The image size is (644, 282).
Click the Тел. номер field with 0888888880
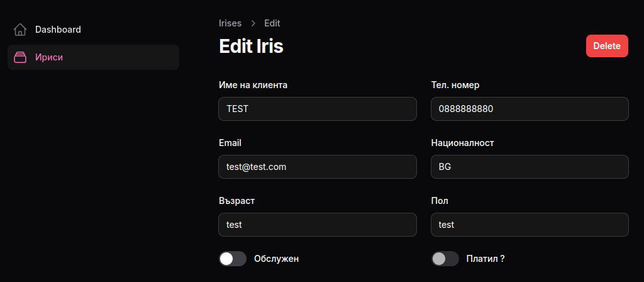click(530, 109)
